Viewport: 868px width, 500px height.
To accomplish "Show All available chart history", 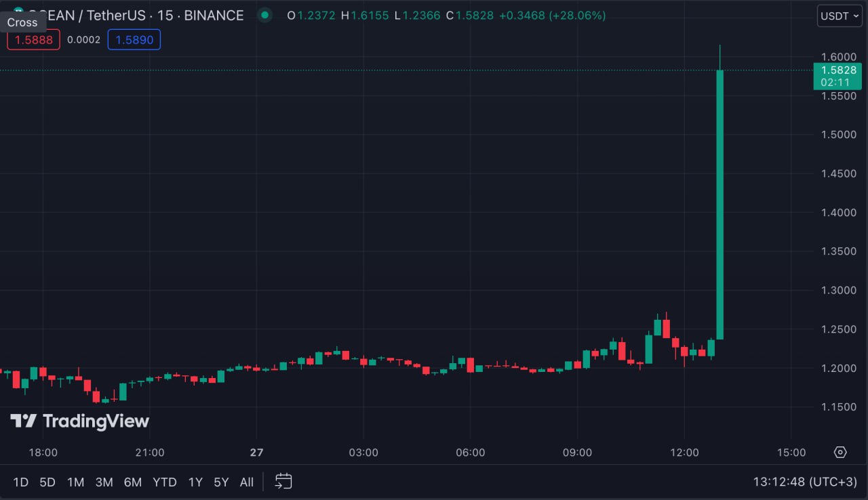I will pyautogui.click(x=247, y=482).
